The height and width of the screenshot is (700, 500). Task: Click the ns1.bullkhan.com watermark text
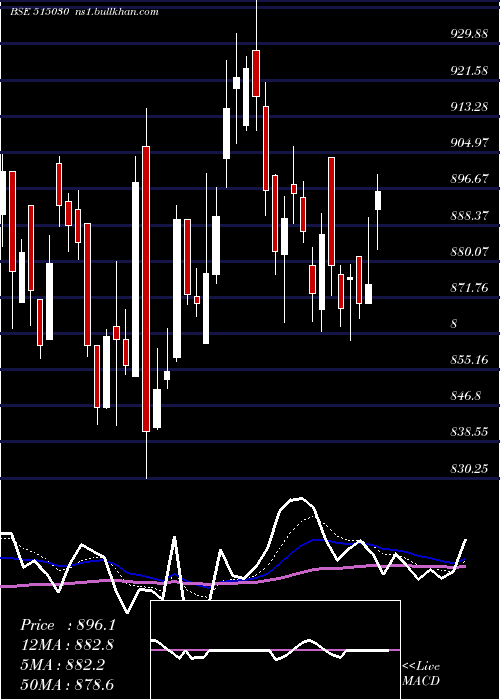click(115, 12)
